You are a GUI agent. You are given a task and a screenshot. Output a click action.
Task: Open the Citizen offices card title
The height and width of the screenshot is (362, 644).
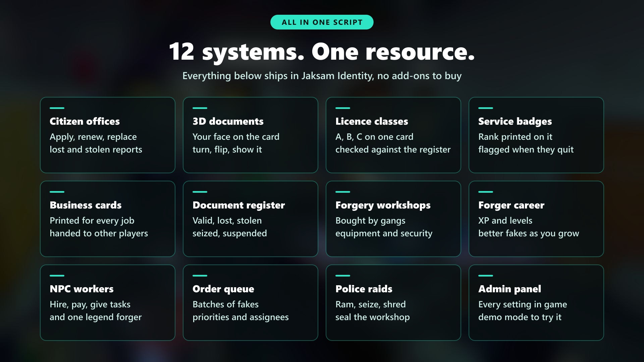click(x=85, y=121)
